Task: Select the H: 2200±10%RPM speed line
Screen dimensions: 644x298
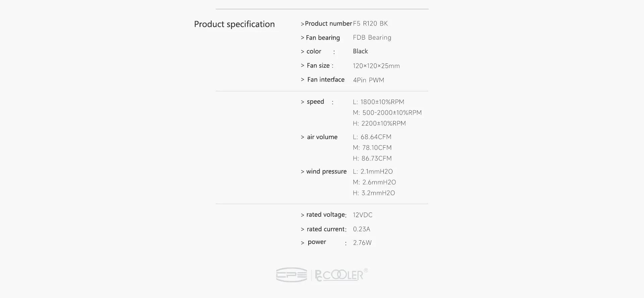Action: (379, 123)
